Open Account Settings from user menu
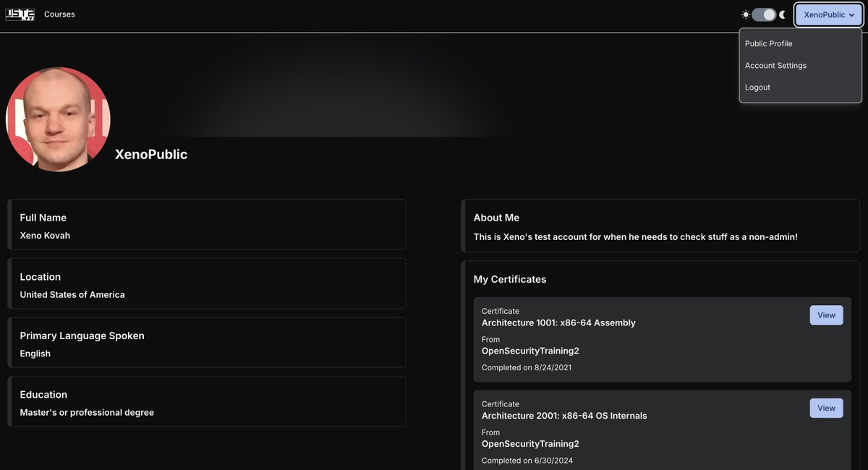The width and height of the screenshot is (868, 470). coord(775,65)
